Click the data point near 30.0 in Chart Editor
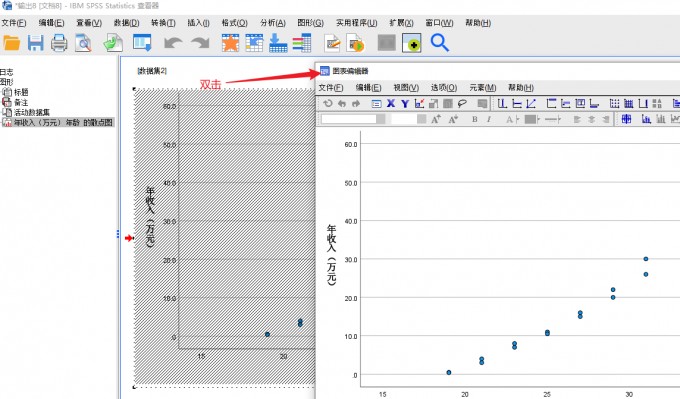 (646, 259)
